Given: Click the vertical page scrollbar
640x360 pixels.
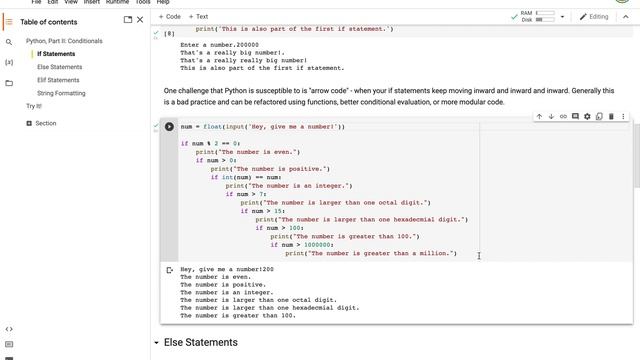Looking at the screenshot, I should click(x=637, y=155).
